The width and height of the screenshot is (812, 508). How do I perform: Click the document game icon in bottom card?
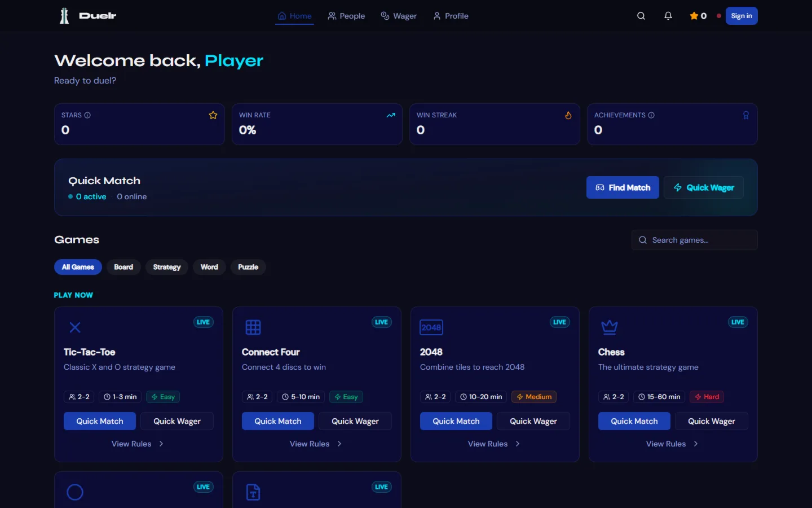point(253,492)
